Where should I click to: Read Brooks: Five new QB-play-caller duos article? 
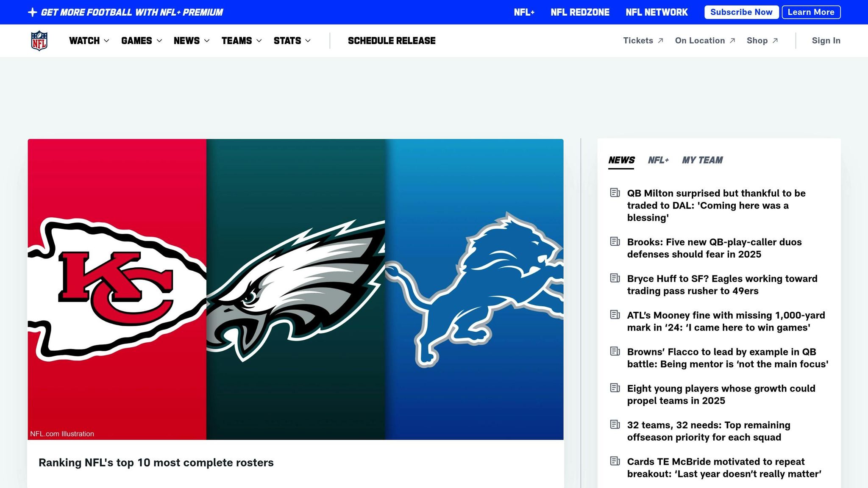[x=715, y=248]
